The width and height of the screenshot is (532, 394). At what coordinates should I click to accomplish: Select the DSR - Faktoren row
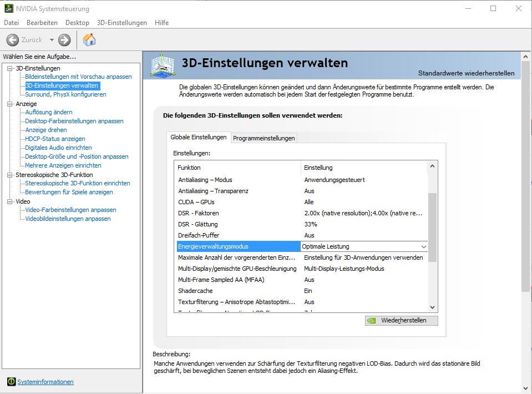(302, 213)
